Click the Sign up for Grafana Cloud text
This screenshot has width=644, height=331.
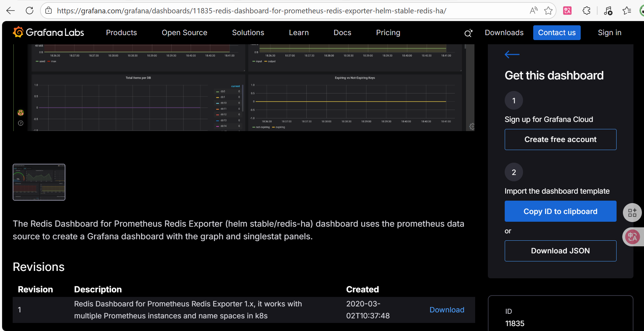549,119
